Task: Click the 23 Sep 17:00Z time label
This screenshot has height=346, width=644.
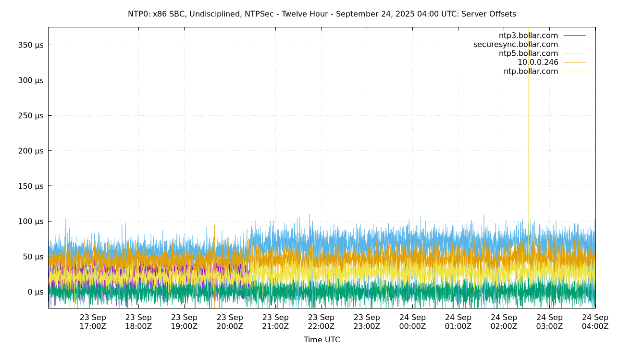Action: [x=93, y=322]
